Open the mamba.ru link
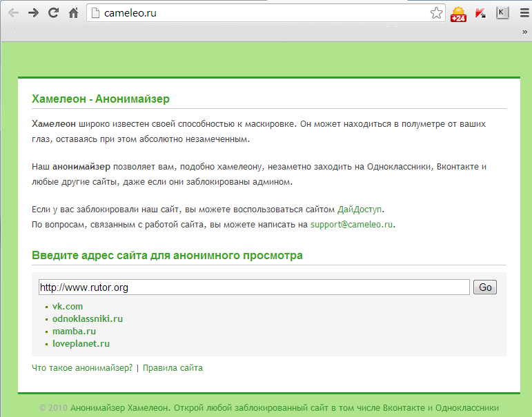 click(74, 332)
